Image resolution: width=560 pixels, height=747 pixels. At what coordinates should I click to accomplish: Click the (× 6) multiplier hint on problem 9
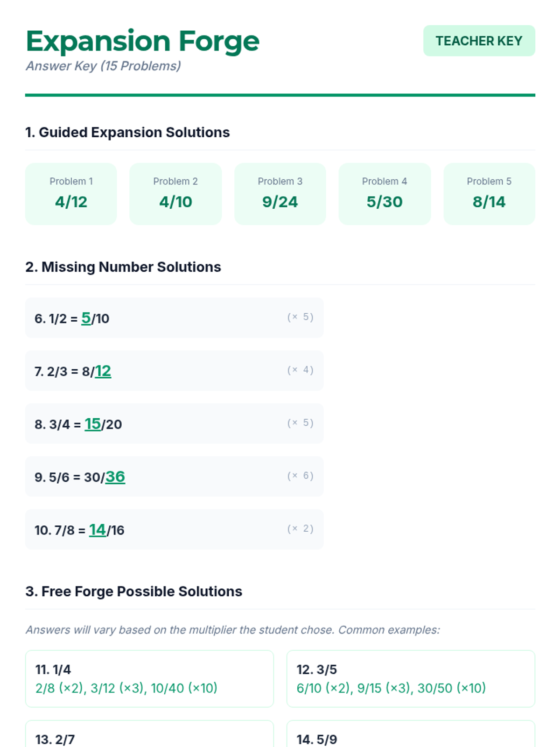click(x=300, y=476)
